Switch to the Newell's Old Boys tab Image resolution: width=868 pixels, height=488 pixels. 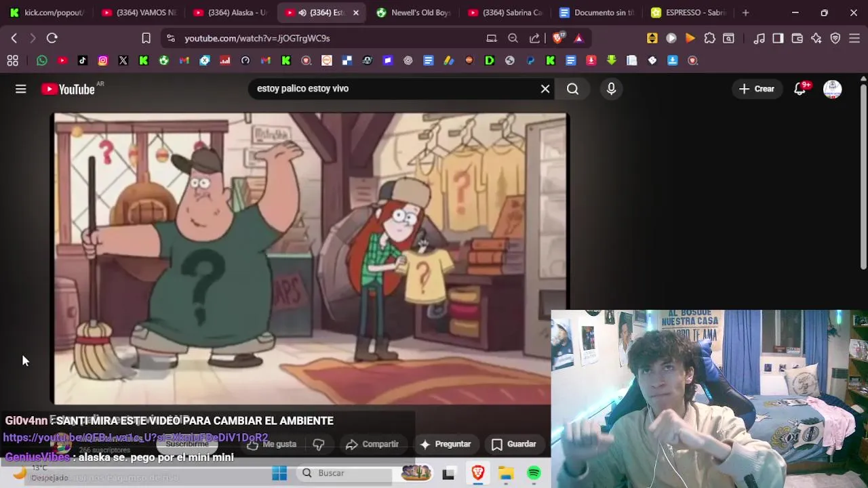[x=414, y=12]
